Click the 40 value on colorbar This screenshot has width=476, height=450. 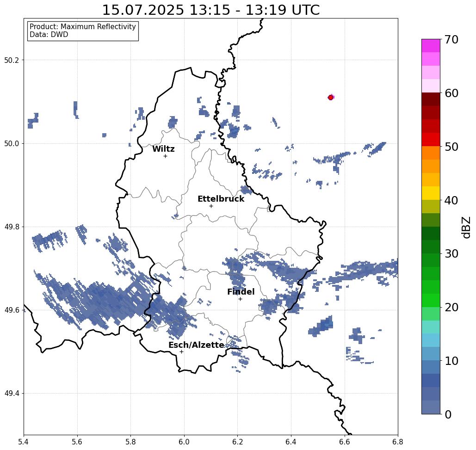click(451, 200)
